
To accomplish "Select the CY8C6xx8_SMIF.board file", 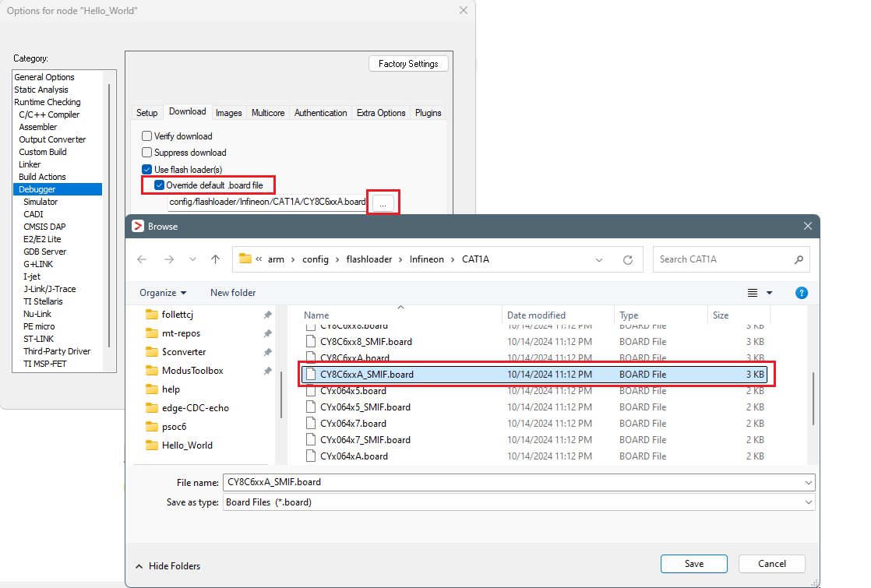I will (x=366, y=341).
